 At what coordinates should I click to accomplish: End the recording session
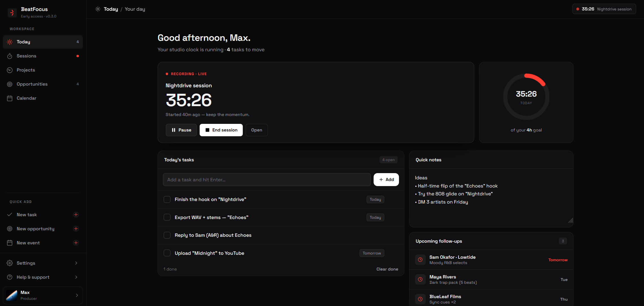tap(221, 130)
